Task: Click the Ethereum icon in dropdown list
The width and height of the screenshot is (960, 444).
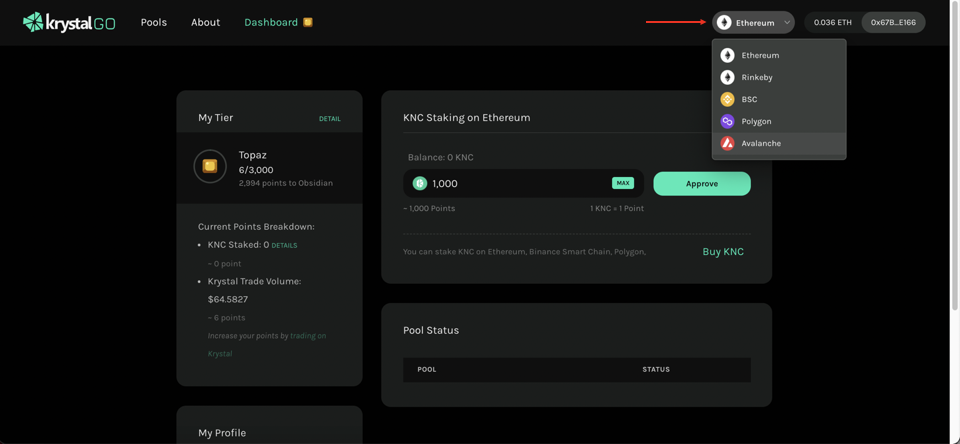Action: (x=727, y=55)
